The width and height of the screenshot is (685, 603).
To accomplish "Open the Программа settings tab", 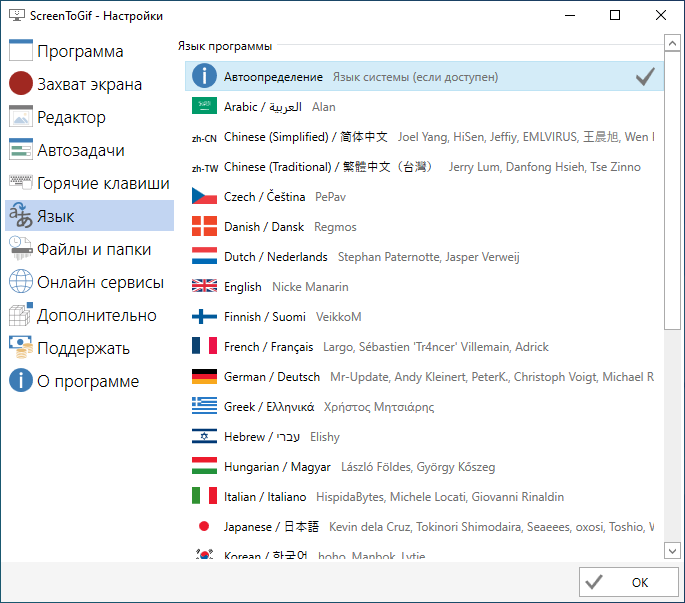I will pos(90,51).
